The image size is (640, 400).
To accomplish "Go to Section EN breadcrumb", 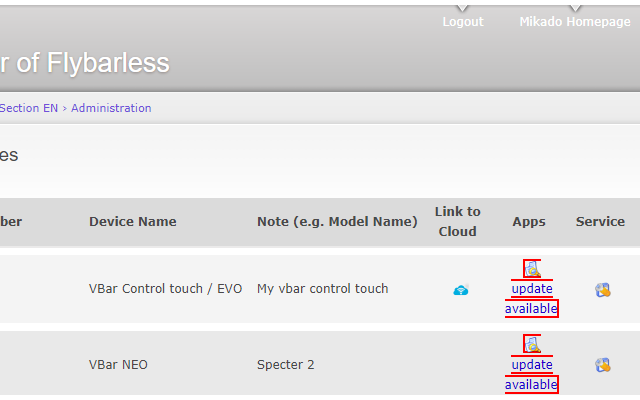I will pyautogui.click(x=29, y=108).
